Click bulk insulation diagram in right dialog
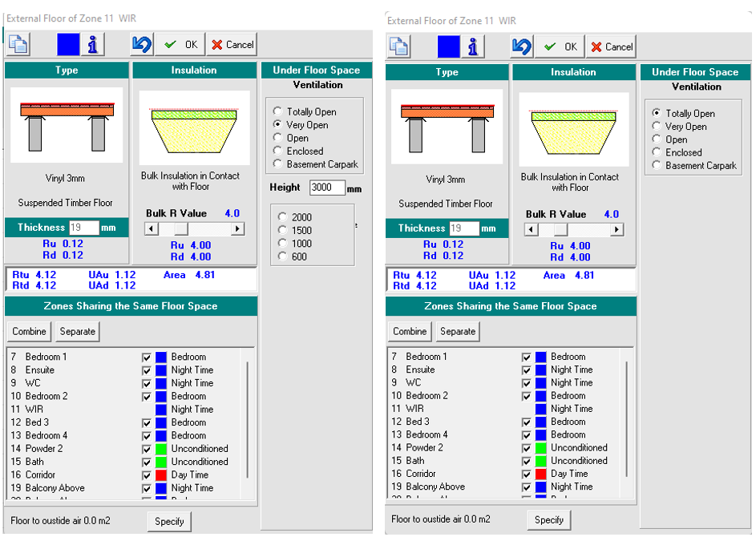 573,130
